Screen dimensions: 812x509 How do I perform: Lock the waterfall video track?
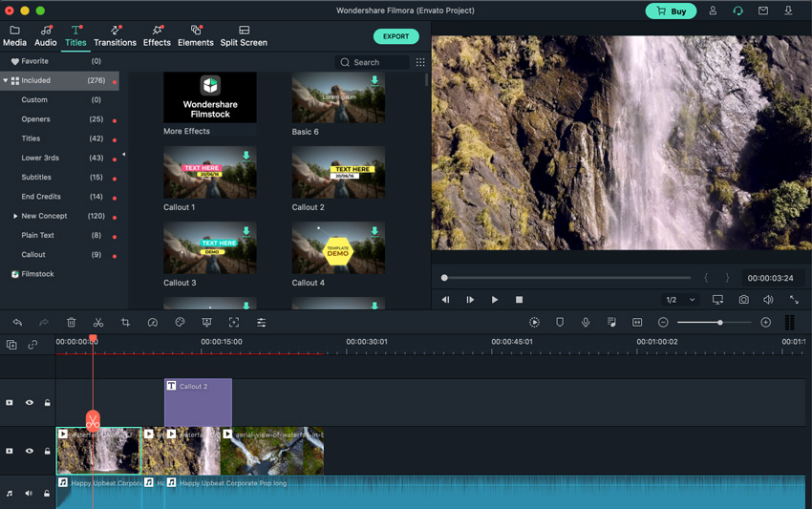point(47,451)
